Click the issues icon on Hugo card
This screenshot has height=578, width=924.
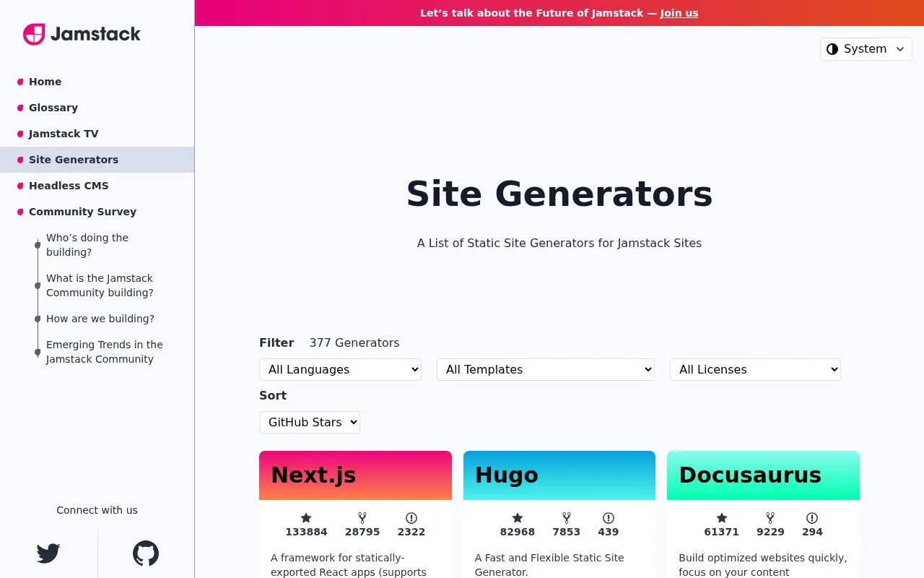(609, 518)
